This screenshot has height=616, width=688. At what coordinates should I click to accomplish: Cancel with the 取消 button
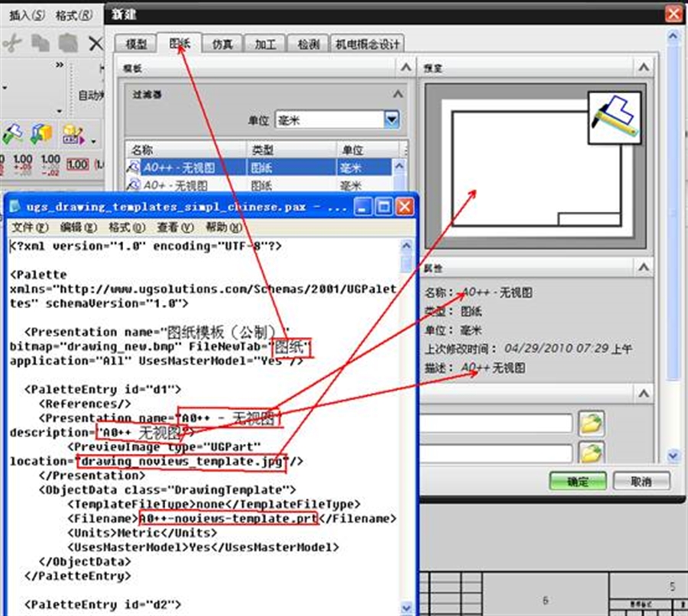[641, 481]
